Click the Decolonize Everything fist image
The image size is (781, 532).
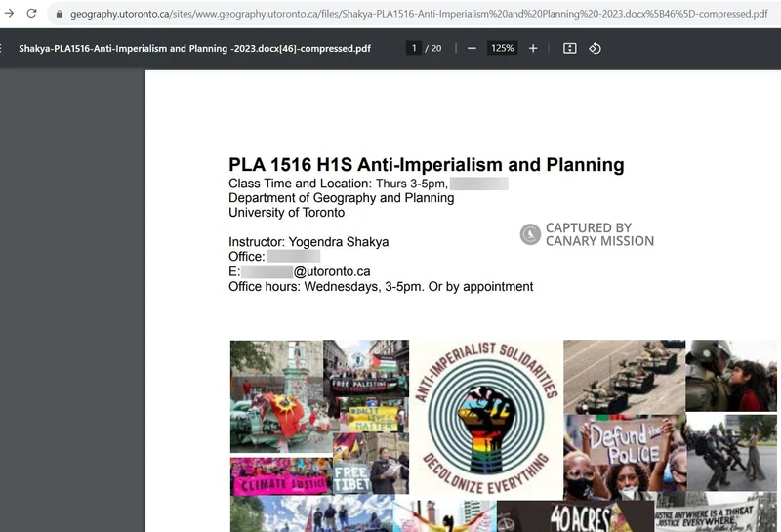tap(485, 418)
